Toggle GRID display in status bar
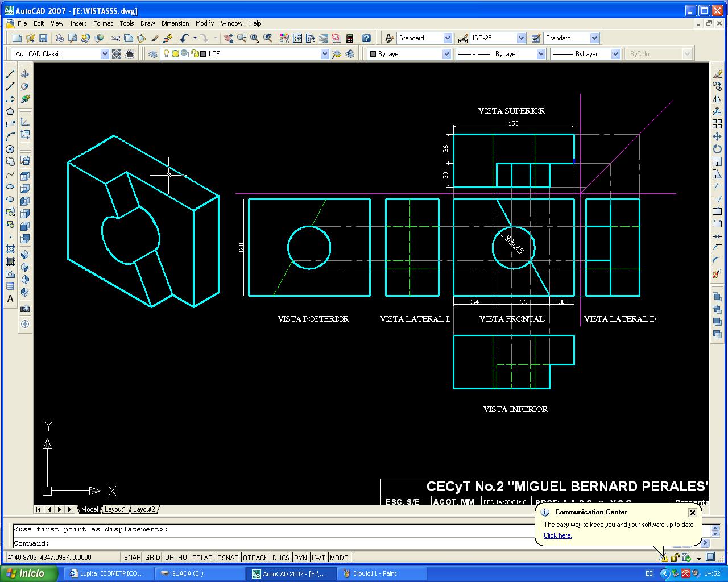Image resolution: width=728 pixels, height=582 pixels. click(x=152, y=558)
